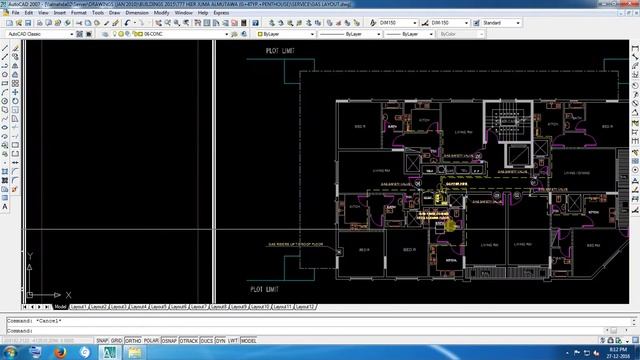This screenshot has width=640, height=360.
Task: Toggle DYN dynamic input
Action: pos(220,340)
